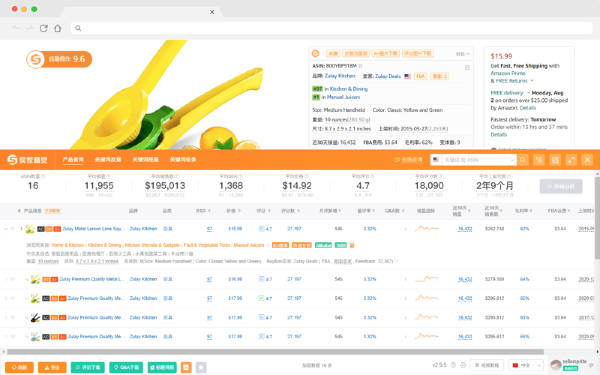The image size is (600, 375).
Task: Click the horizontal scrollbar under the product table
Action: coord(276,352)
